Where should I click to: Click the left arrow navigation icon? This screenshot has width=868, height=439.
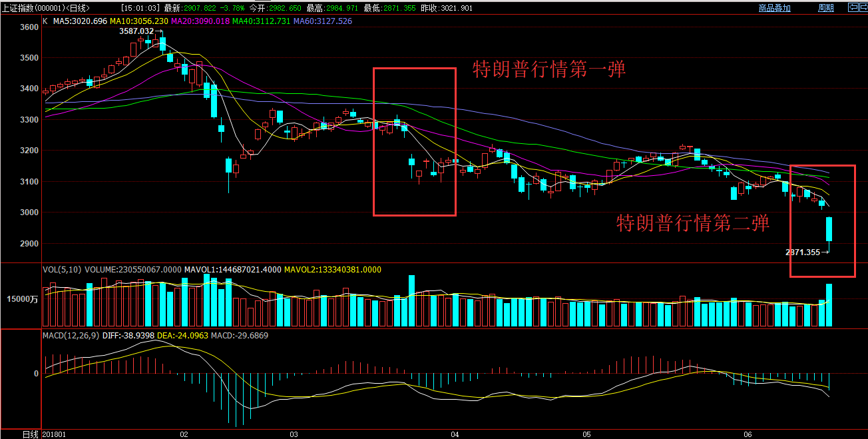(853, 7)
